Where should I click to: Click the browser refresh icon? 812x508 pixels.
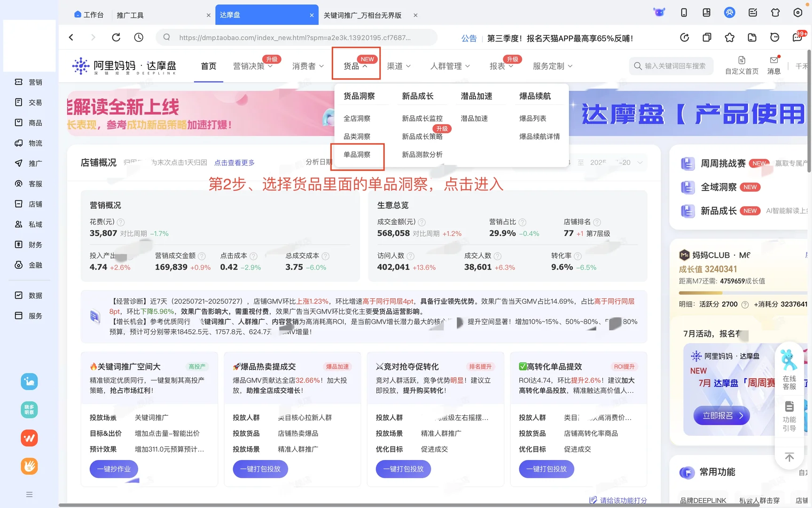point(116,37)
